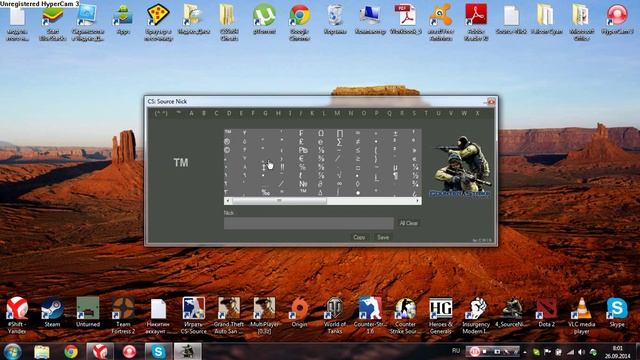Pick the € symbol from the grid

[302, 158]
